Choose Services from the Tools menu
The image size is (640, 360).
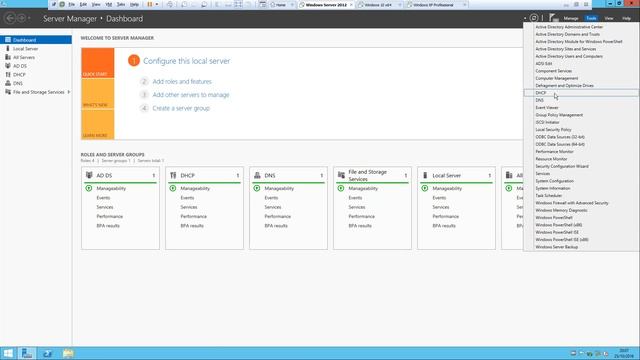pyautogui.click(x=543, y=174)
